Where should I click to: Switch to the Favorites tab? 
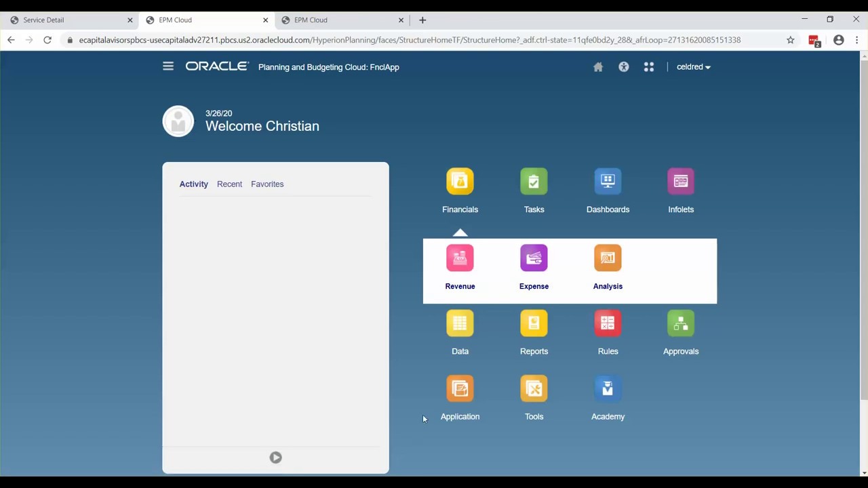tap(267, 184)
